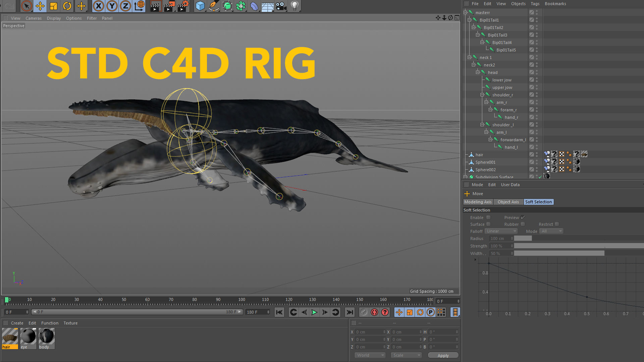Toggle the Restrict checkbox
644x362 pixels.
[x=557, y=224]
